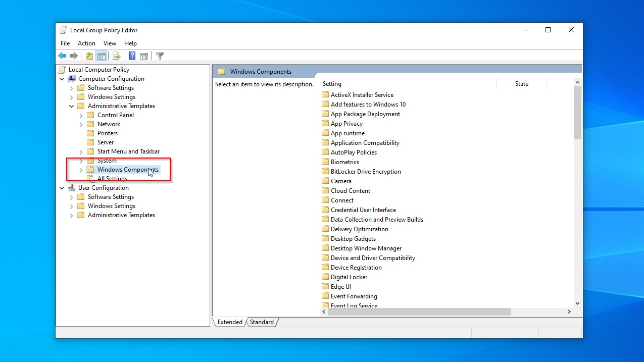Viewport: 644px width, 362px height.
Task: Switch to the Extended tab
Action: (x=230, y=322)
